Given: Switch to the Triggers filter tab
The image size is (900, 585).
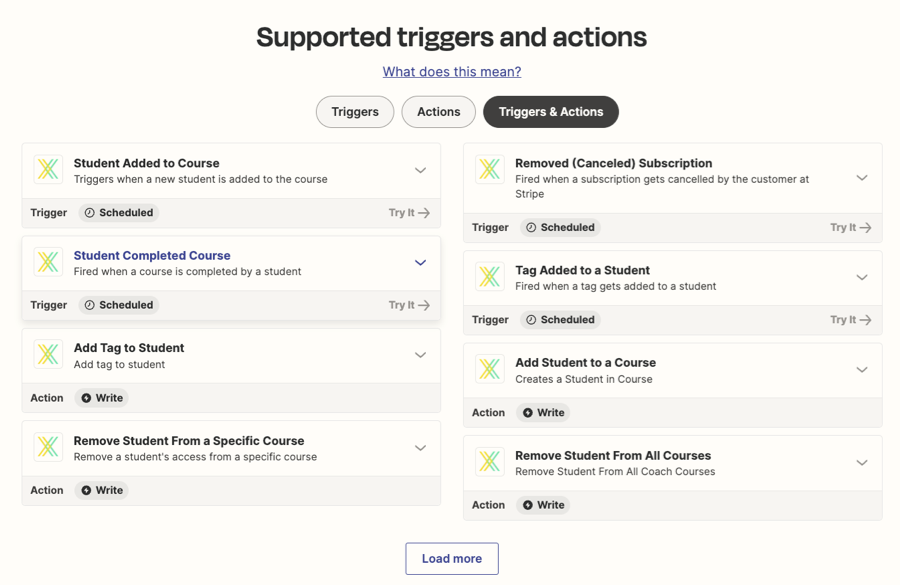Looking at the screenshot, I should coord(355,112).
